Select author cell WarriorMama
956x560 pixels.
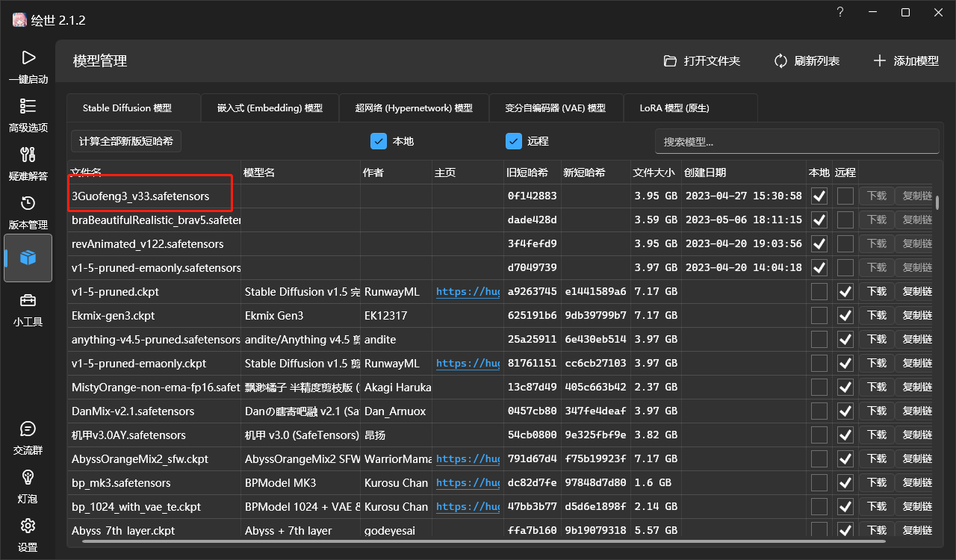pyautogui.click(x=396, y=458)
